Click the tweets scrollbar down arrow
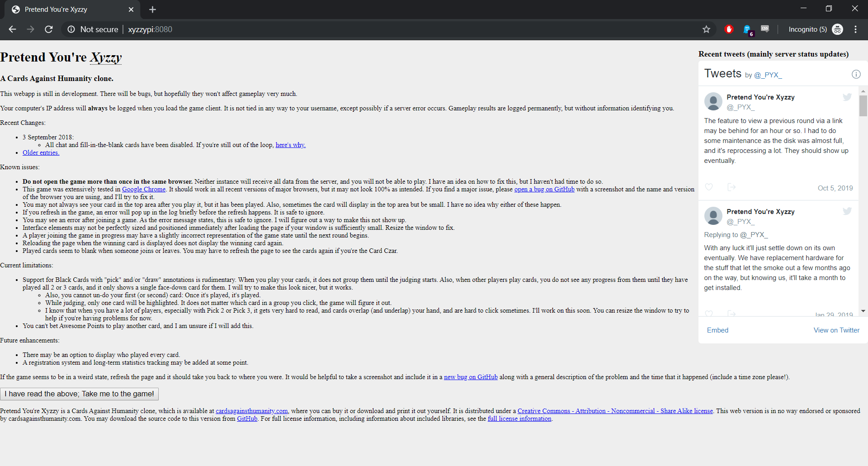Screen dimensions: 868x466 pyautogui.click(x=863, y=311)
